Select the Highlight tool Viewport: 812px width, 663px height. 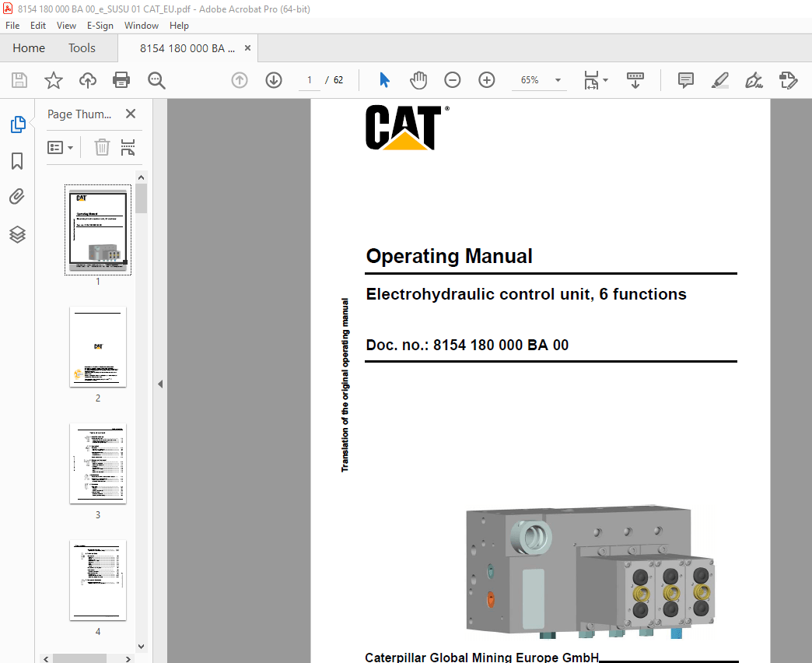(719, 79)
